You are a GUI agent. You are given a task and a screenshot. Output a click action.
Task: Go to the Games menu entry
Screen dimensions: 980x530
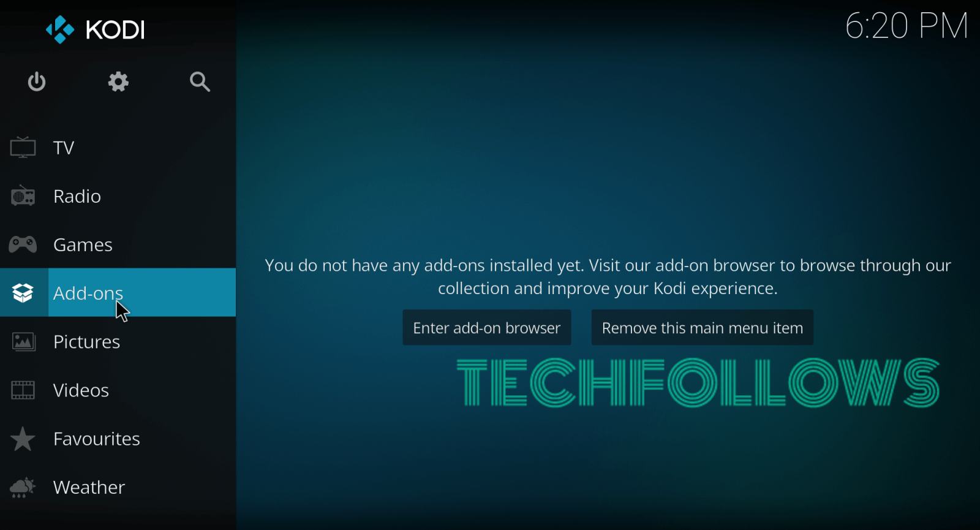[83, 244]
